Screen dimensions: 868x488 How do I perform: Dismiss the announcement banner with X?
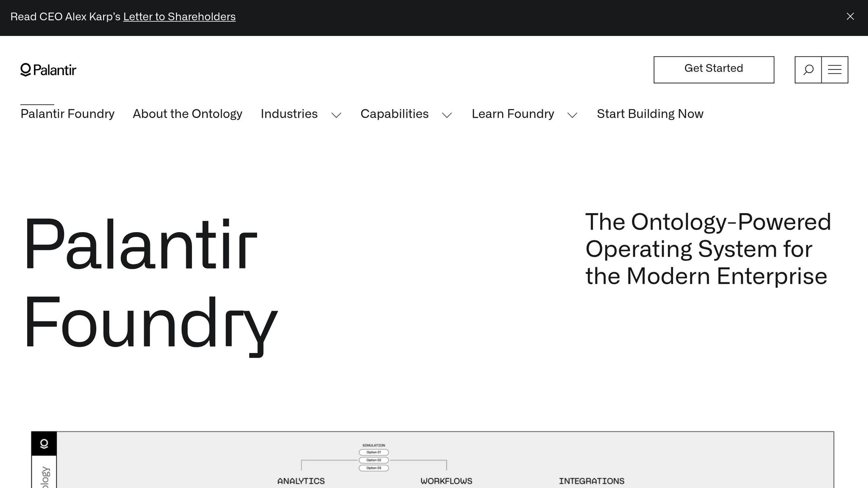click(x=850, y=17)
